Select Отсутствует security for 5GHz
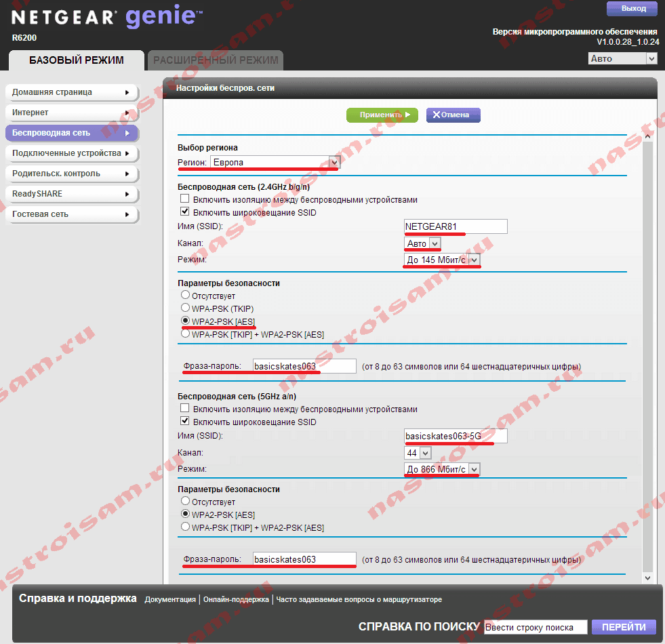 185,501
